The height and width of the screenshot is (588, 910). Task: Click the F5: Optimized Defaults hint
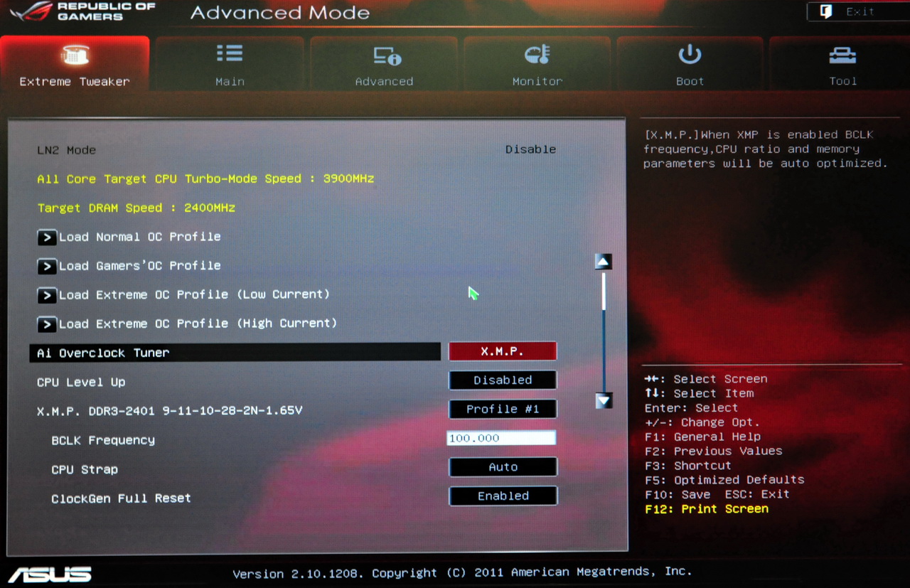pos(724,479)
